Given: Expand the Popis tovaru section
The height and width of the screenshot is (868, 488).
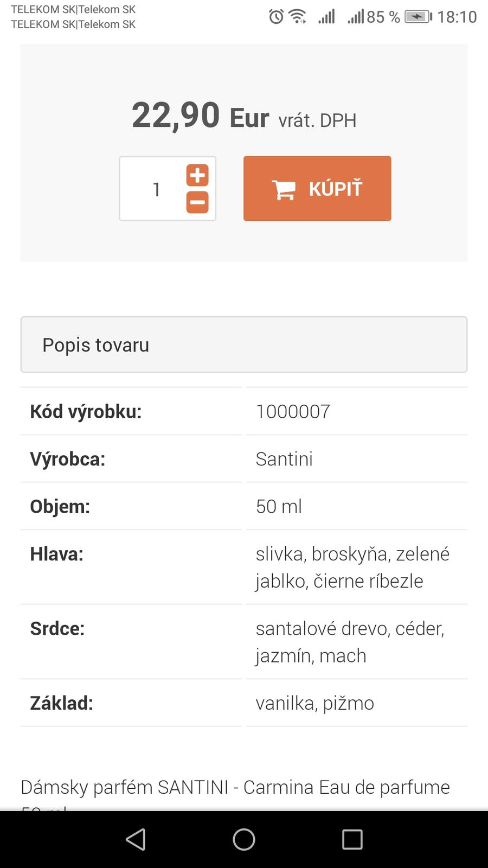Looking at the screenshot, I should [x=244, y=345].
